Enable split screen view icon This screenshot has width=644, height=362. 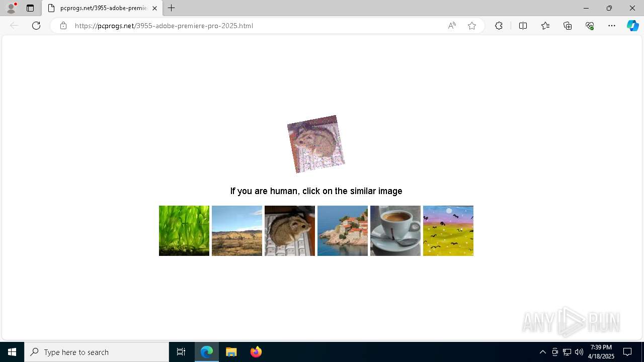click(x=523, y=26)
